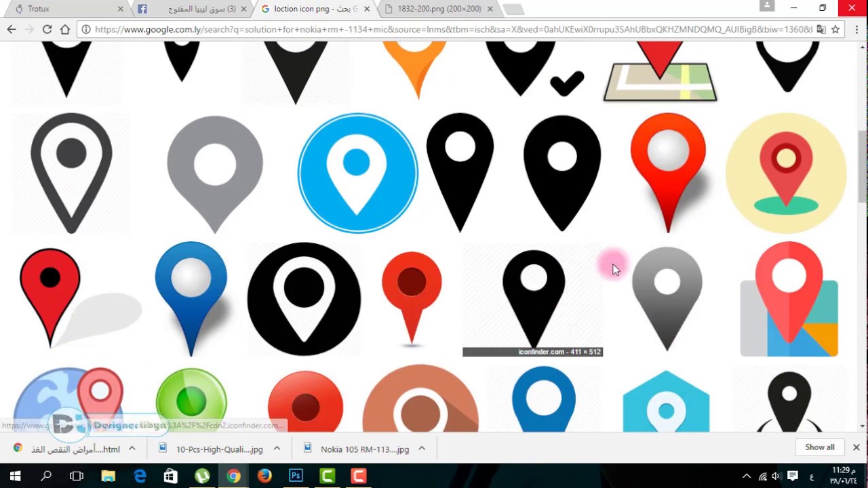Open the browser home page
Screen dimensions: 868x488
point(65,29)
